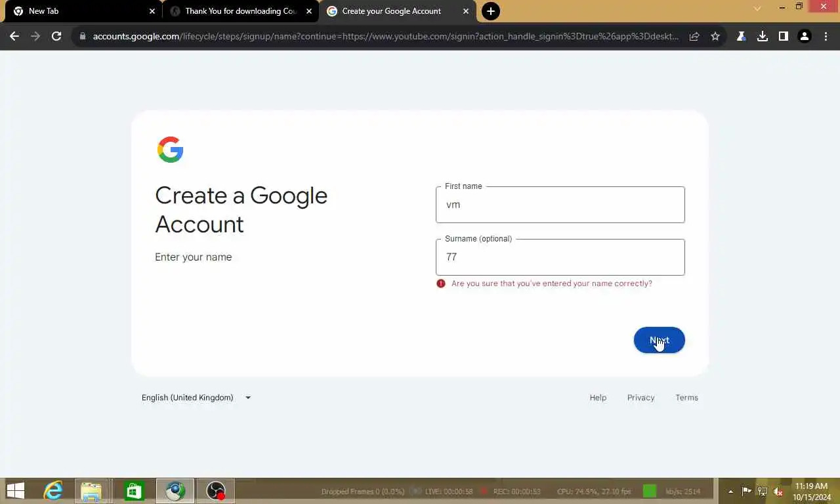Bookmark this page with the star icon
840x504 pixels.
(x=715, y=37)
